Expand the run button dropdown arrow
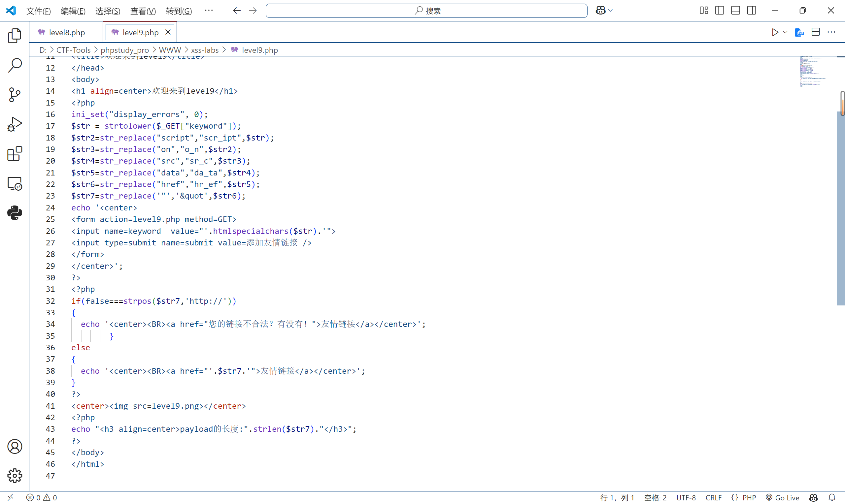 pos(785,32)
